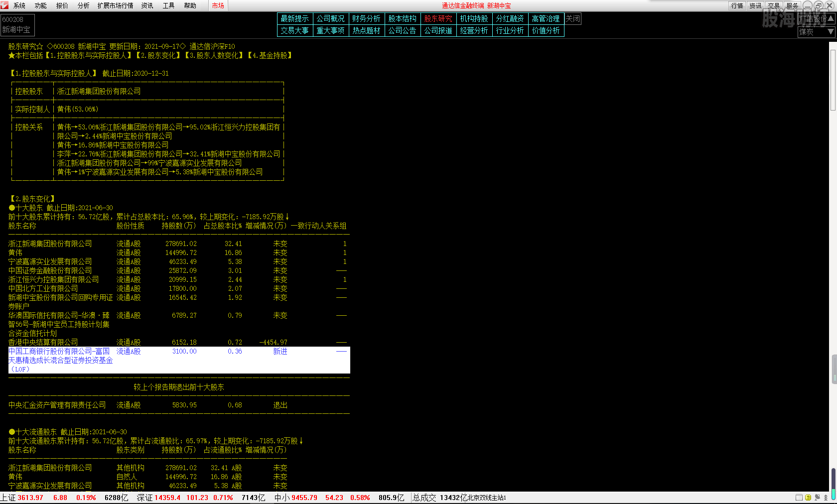Click up arrow beside 广信股份
837x504 pixels.
click(831, 18)
